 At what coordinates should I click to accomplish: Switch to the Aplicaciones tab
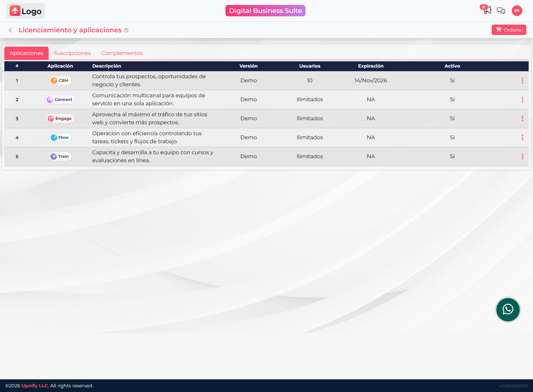point(26,53)
